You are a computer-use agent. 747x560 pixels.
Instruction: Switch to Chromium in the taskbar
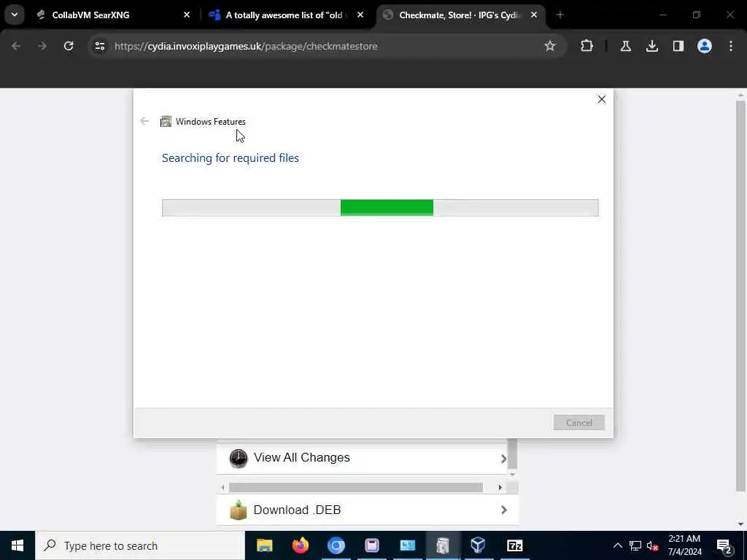336,545
